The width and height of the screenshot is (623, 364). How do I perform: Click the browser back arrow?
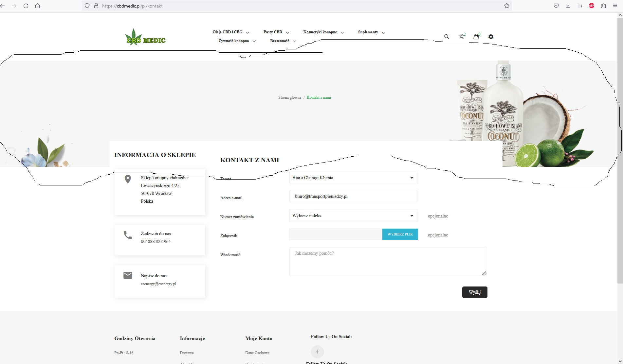pyautogui.click(x=3, y=6)
